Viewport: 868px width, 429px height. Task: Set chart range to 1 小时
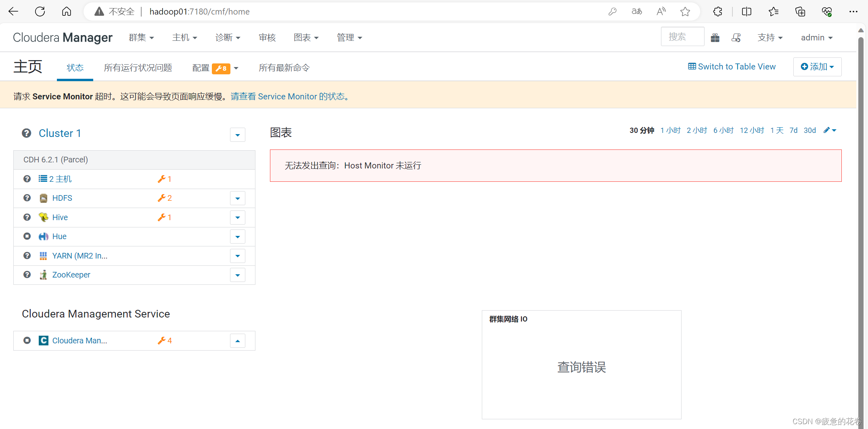point(670,130)
